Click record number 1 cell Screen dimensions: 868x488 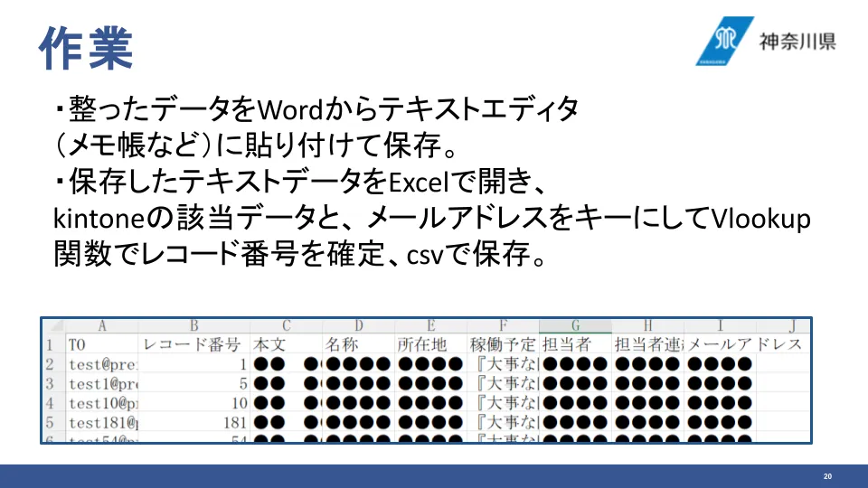point(193,364)
